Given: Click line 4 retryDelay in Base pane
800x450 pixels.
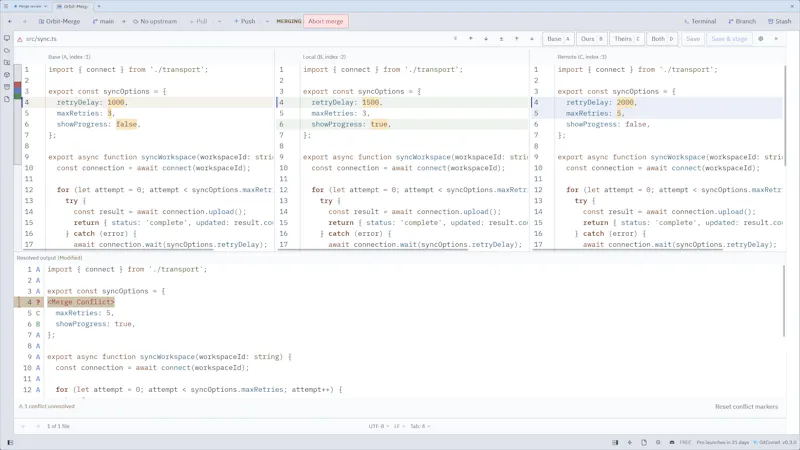Looking at the screenshot, I should pyautogui.click(x=148, y=103).
